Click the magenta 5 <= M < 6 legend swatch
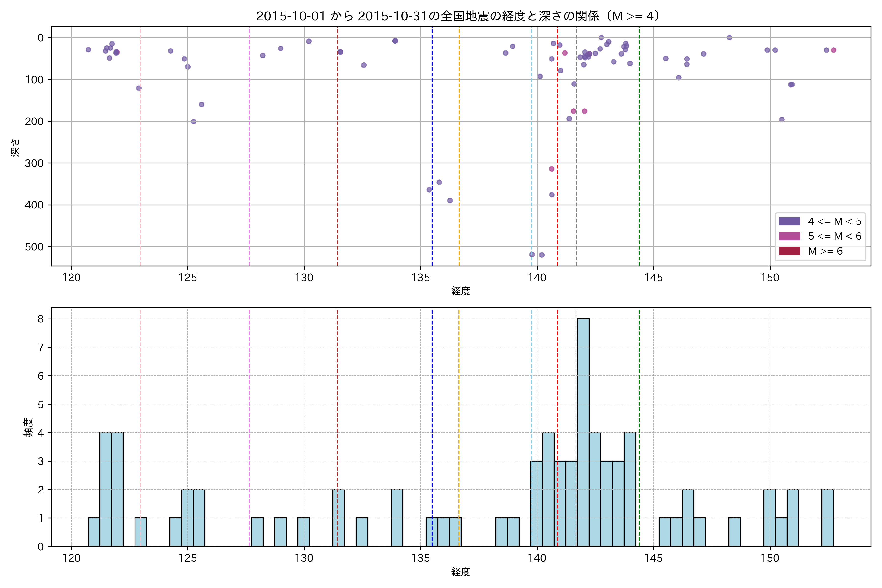This screenshot has width=882, height=588. 789,236
